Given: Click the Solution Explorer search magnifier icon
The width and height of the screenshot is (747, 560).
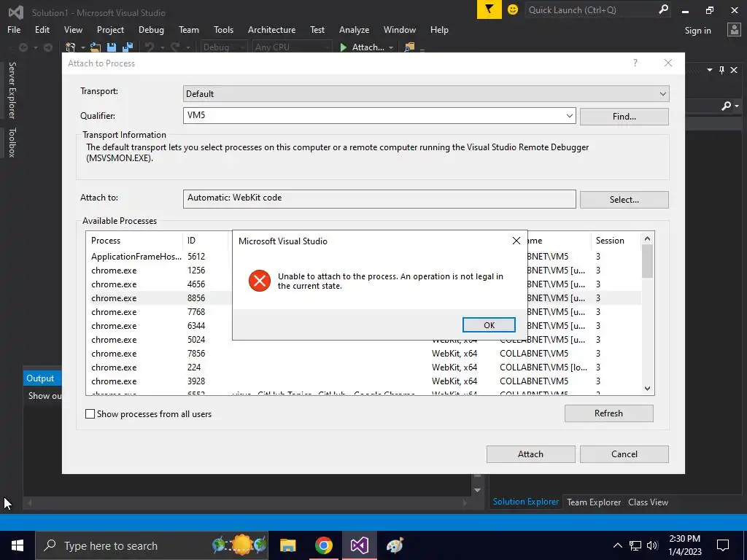Looking at the screenshot, I should tap(727, 106).
